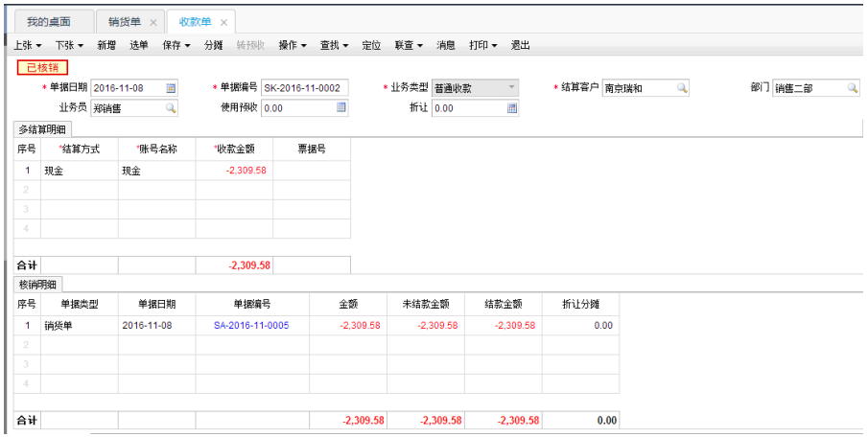Click the 单据编号 input field
Screen dimensions: 868x437
tap(303, 88)
